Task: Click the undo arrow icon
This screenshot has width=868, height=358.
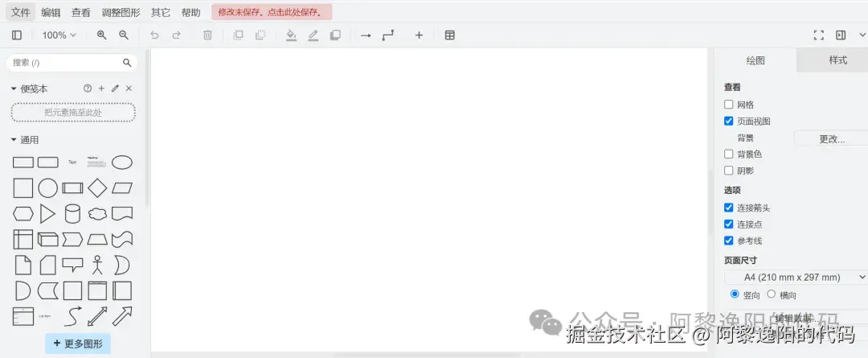Action: point(154,35)
